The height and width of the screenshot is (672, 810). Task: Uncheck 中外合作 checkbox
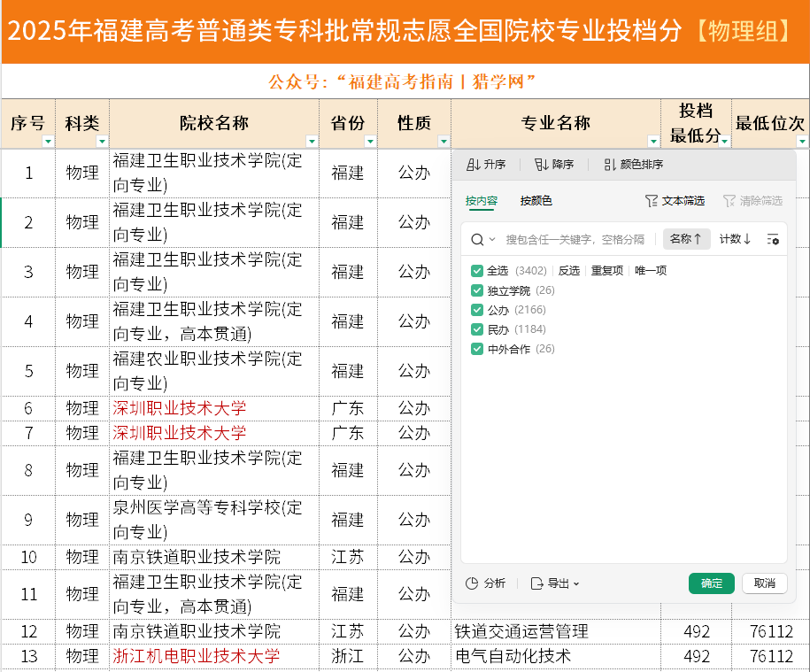coord(477,349)
